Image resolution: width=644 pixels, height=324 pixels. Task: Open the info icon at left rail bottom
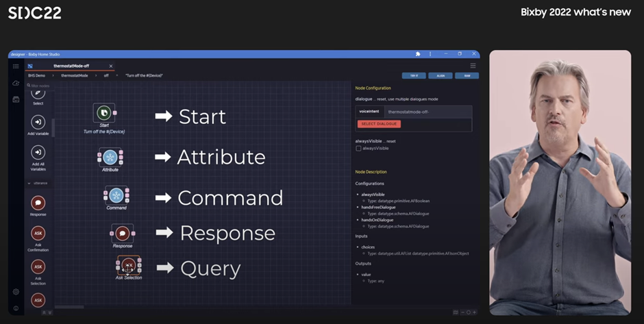[16, 308]
